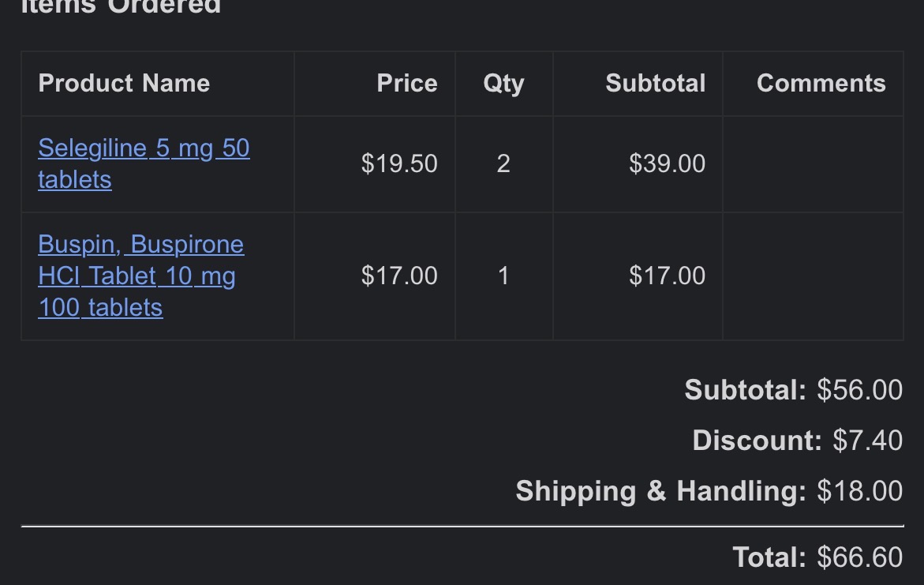Click the Items Ordered heading

pos(121,7)
